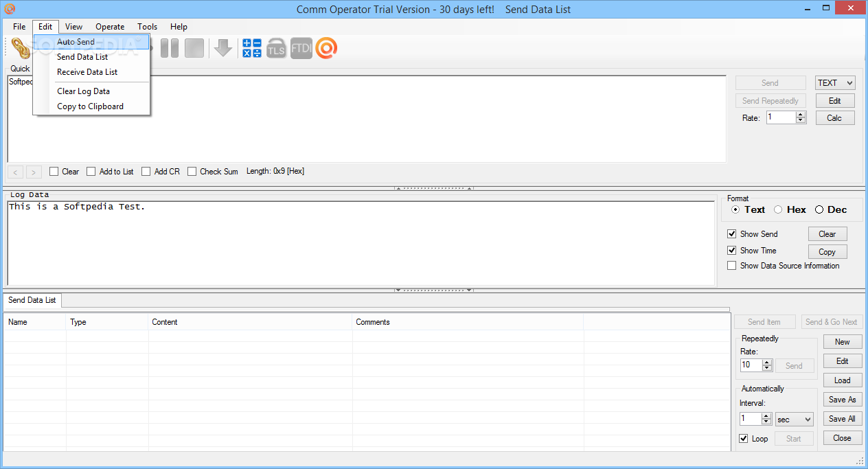The image size is (868, 469).
Task: Click the next '>' quick-send history button
Action: click(x=34, y=172)
